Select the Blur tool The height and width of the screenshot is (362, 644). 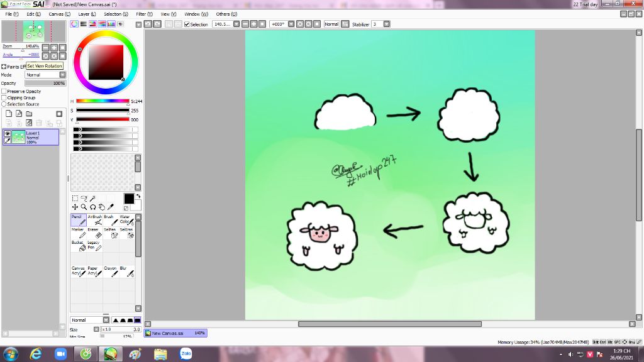[126, 271]
